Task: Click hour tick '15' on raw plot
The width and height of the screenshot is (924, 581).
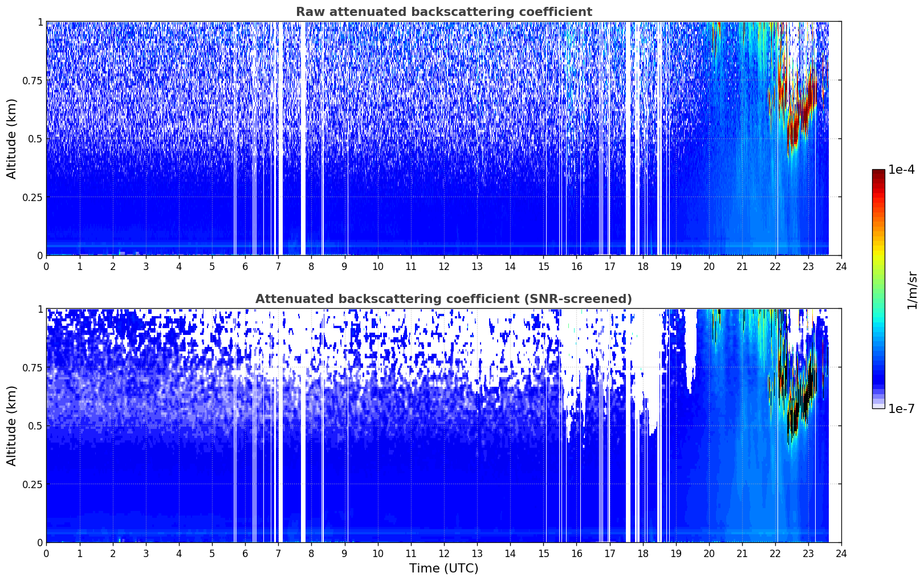Action: [543, 267]
